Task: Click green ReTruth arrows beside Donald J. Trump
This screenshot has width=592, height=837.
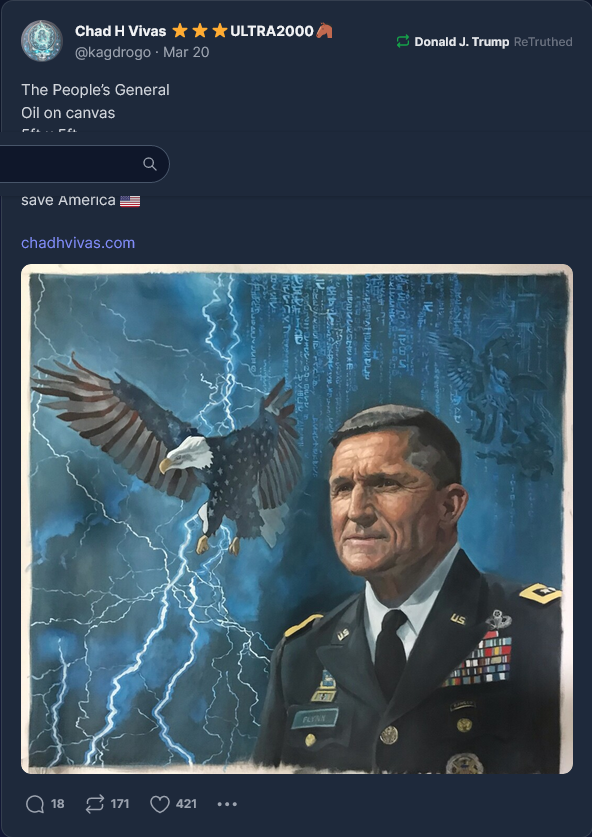Action: coord(403,42)
